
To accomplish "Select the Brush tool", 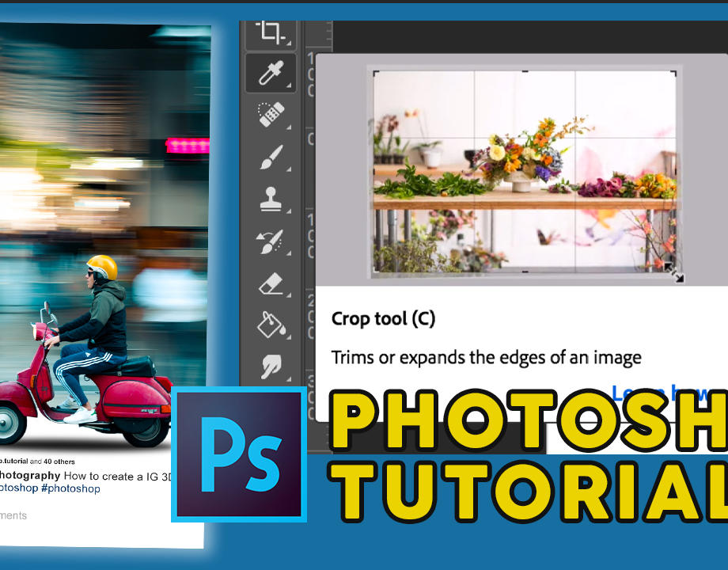I will click(271, 157).
